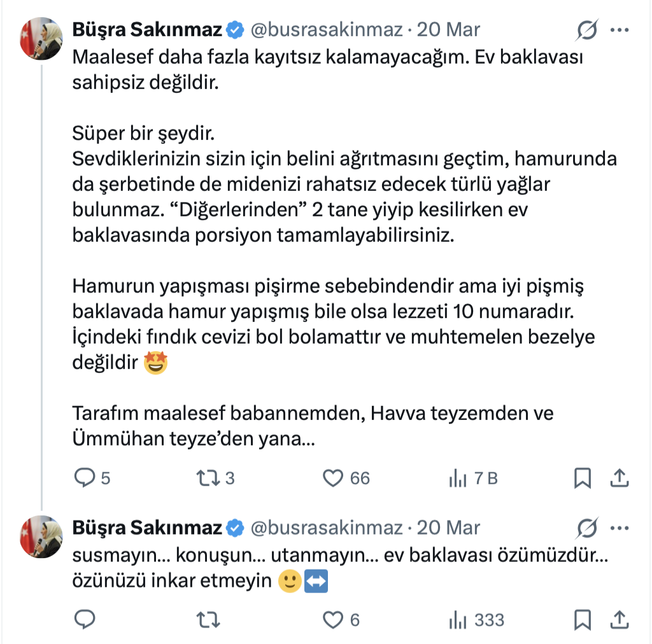This screenshot has height=644, width=652.
Task: Reply to the 'susmayın... konuşun' tweet
Action: (85, 619)
